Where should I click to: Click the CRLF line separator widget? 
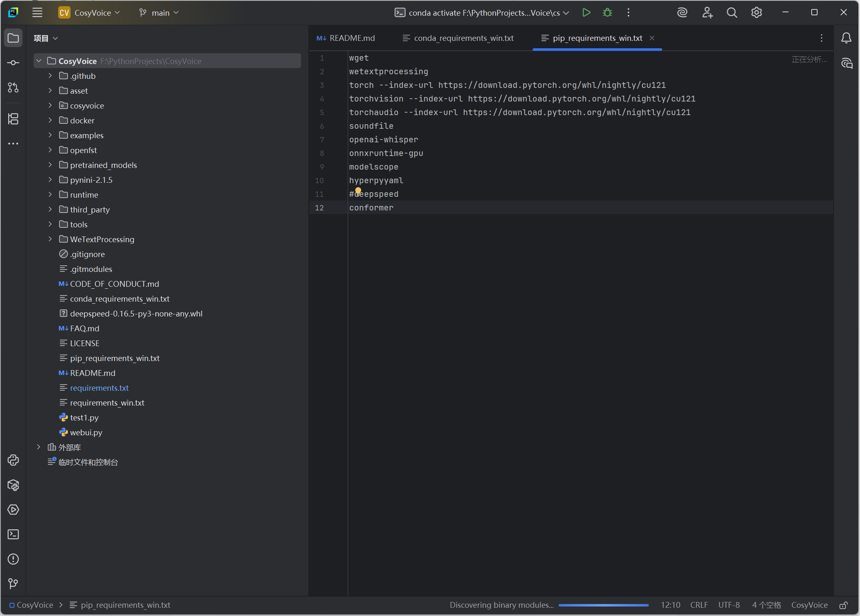click(x=699, y=605)
